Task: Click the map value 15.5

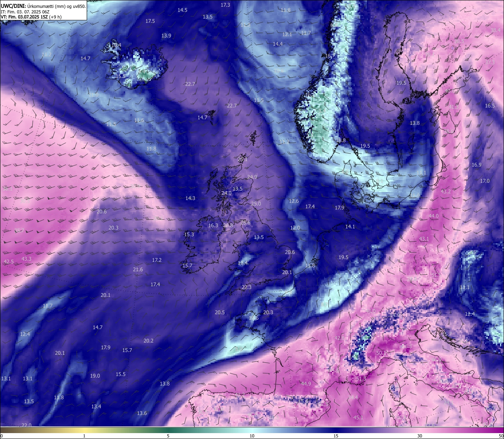Action: coord(120,374)
